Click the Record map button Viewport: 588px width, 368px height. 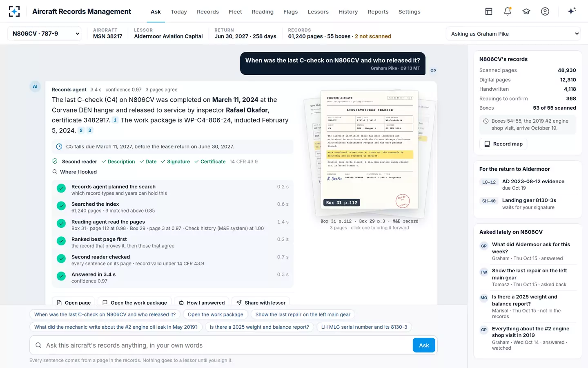[503, 144]
